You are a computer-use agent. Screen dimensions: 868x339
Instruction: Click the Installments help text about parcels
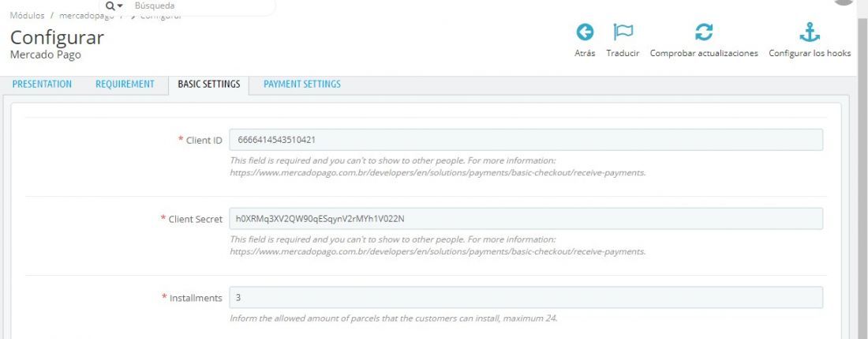tap(394, 318)
